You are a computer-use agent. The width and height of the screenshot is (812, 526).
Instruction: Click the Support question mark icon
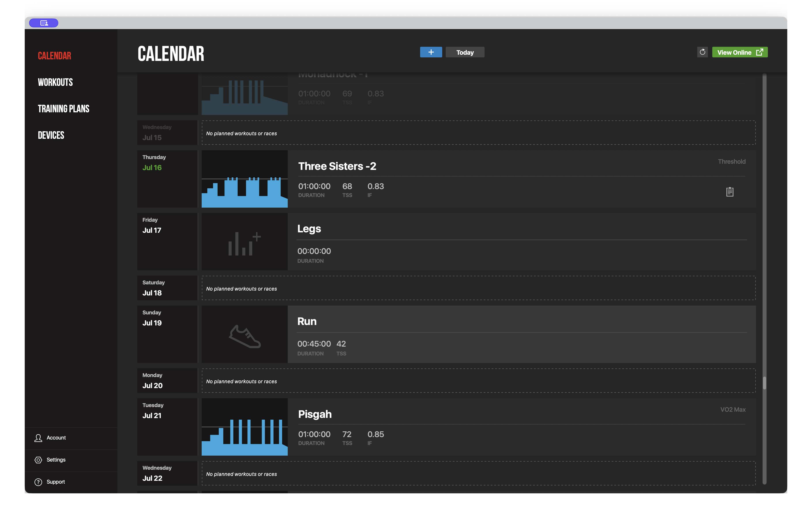(38, 482)
